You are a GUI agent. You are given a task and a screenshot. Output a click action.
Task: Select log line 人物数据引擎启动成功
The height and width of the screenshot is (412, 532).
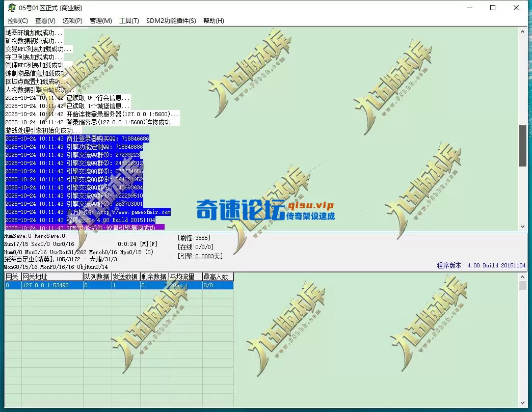[x=40, y=90]
